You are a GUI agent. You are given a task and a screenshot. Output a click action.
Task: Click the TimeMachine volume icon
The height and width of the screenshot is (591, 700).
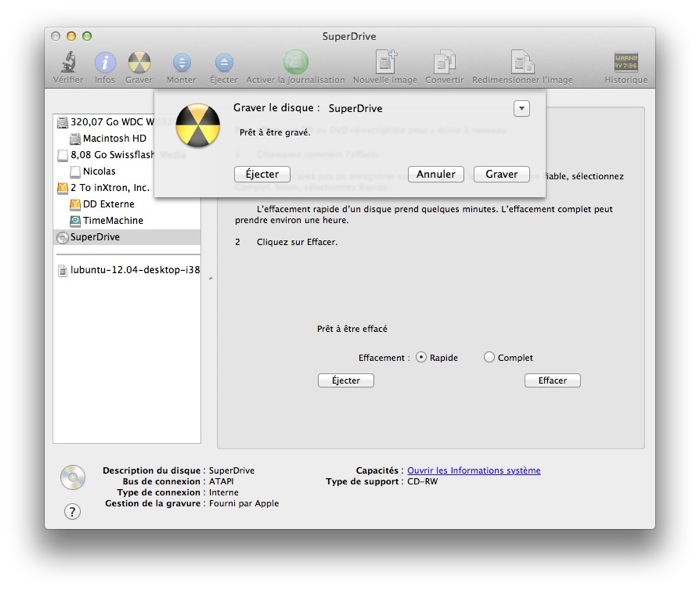[x=75, y=221]
